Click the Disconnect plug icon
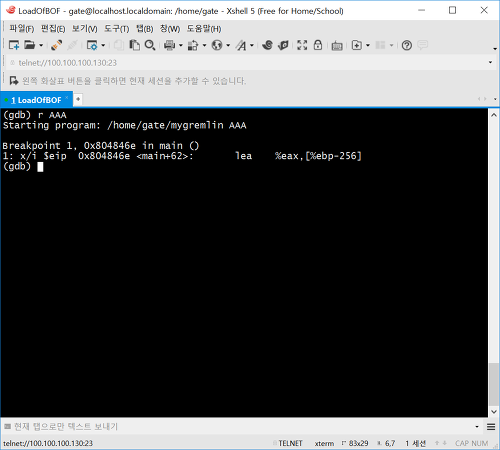The height and width of the screenshot is (450, 500). 56,45
